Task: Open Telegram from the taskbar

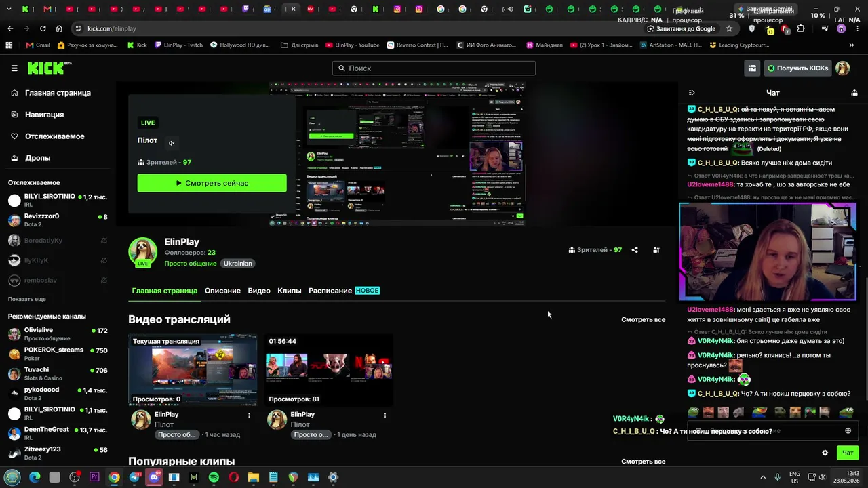Action: click(x=134, y=477)
